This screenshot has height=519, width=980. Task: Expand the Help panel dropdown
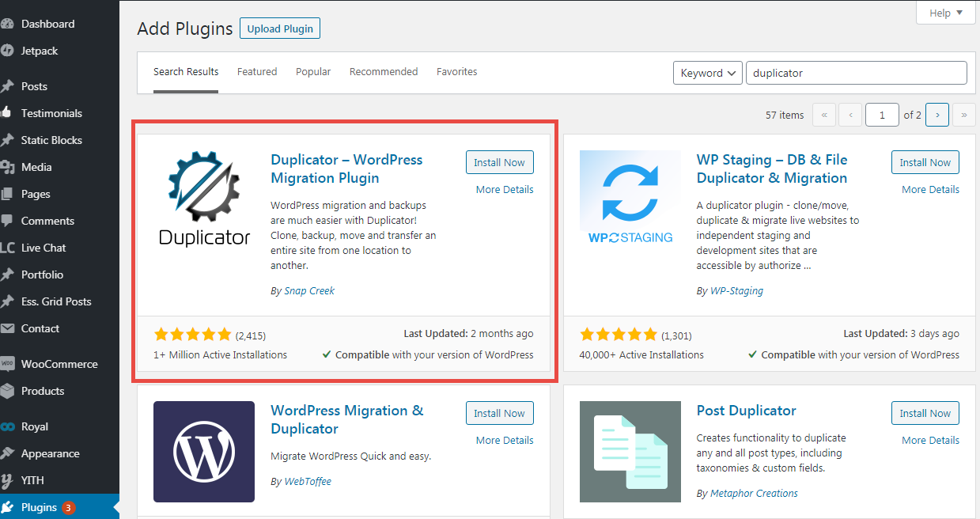click(x=946, y=13)
